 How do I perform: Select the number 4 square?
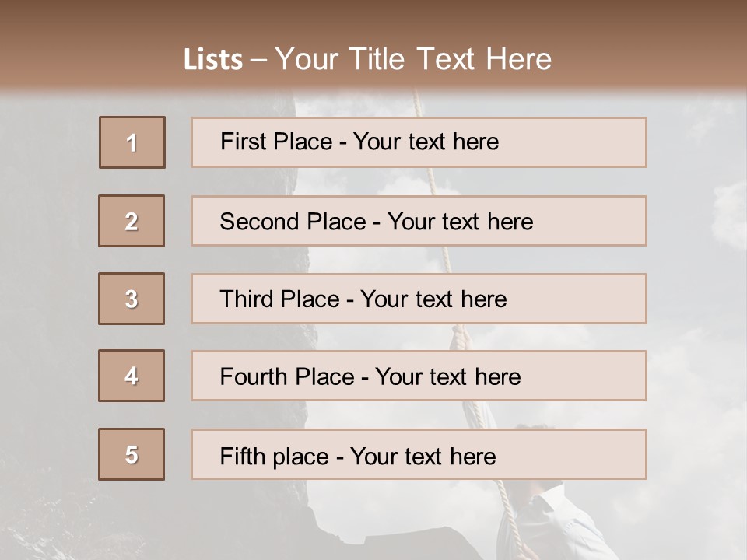[132, 376]
